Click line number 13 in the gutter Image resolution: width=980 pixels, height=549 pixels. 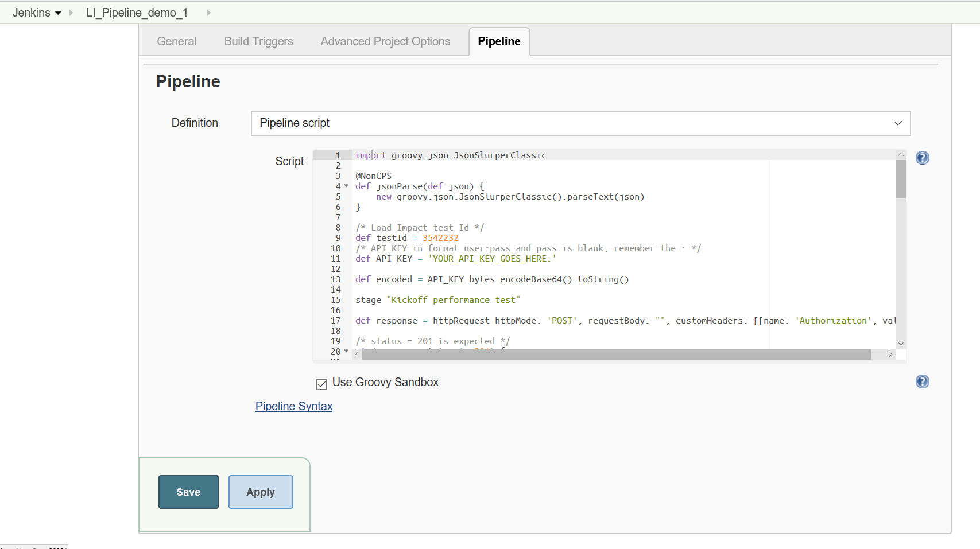pos(335,279)
